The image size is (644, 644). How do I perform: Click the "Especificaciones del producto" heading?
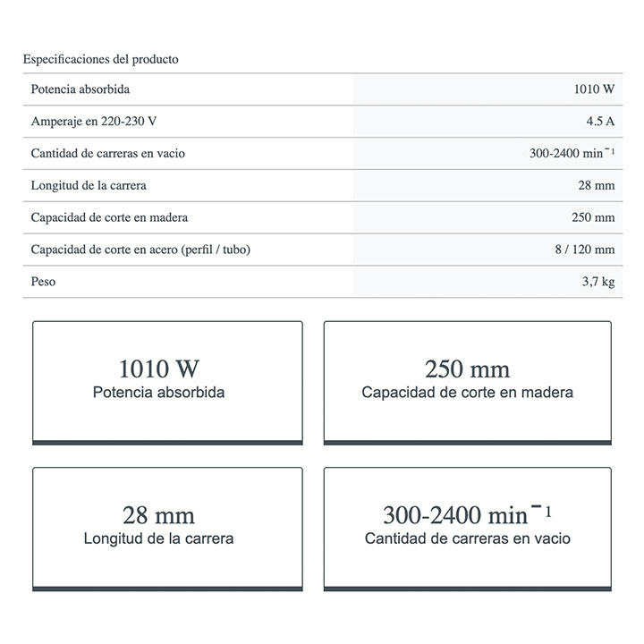click(x=100, y=59)
